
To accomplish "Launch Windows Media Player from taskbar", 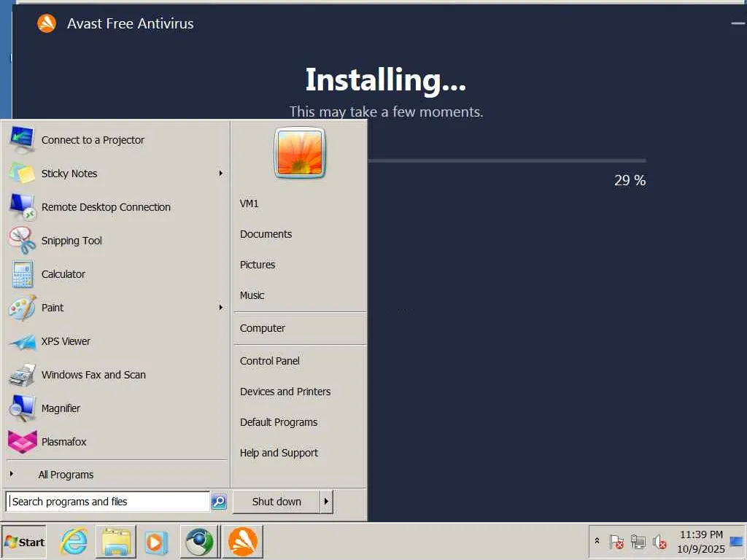I will [x=155, y=542].
